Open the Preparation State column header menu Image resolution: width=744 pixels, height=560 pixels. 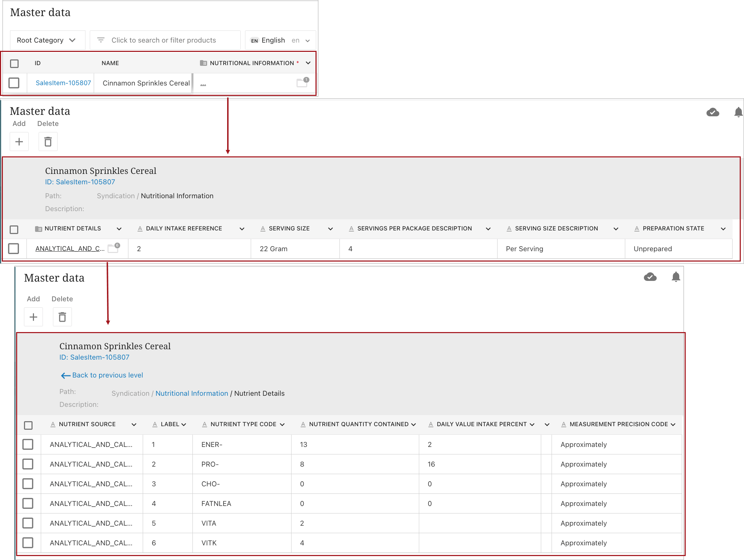723,229
